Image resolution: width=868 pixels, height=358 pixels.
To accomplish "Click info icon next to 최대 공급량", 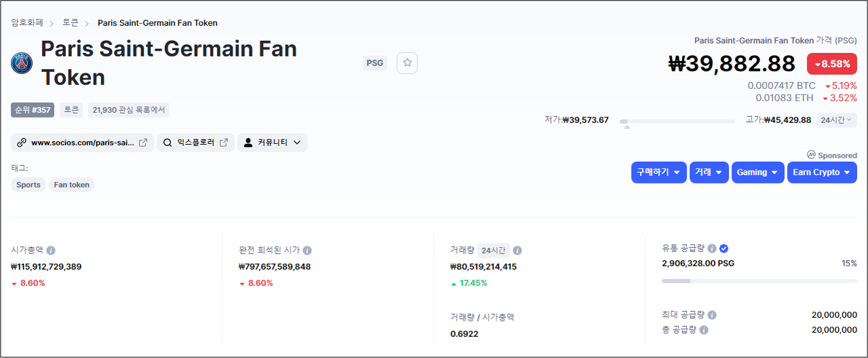I will click(712, 315).
